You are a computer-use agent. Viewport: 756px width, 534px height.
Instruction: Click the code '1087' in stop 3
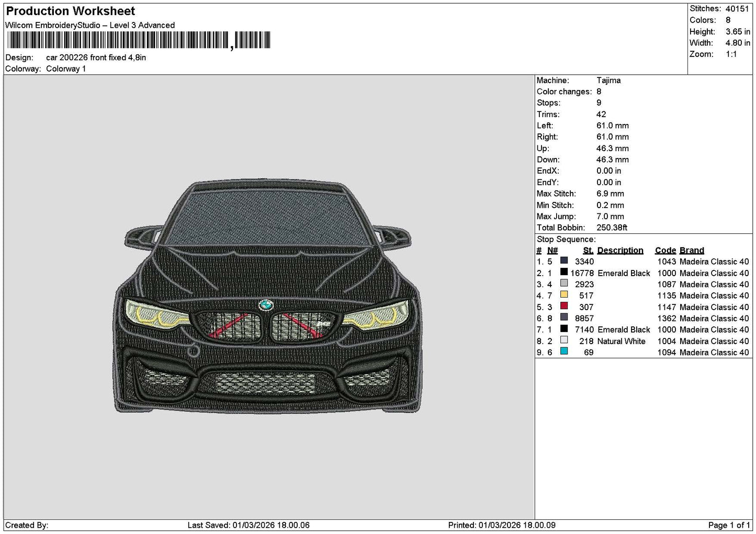[x=667, y=285]
